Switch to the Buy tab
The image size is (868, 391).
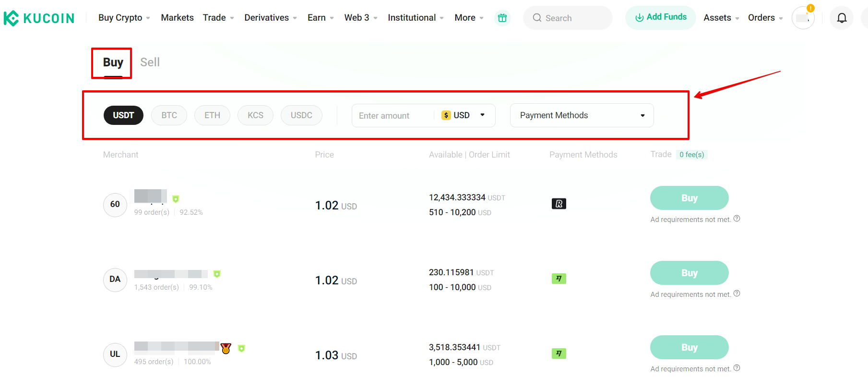coord(113,62)
